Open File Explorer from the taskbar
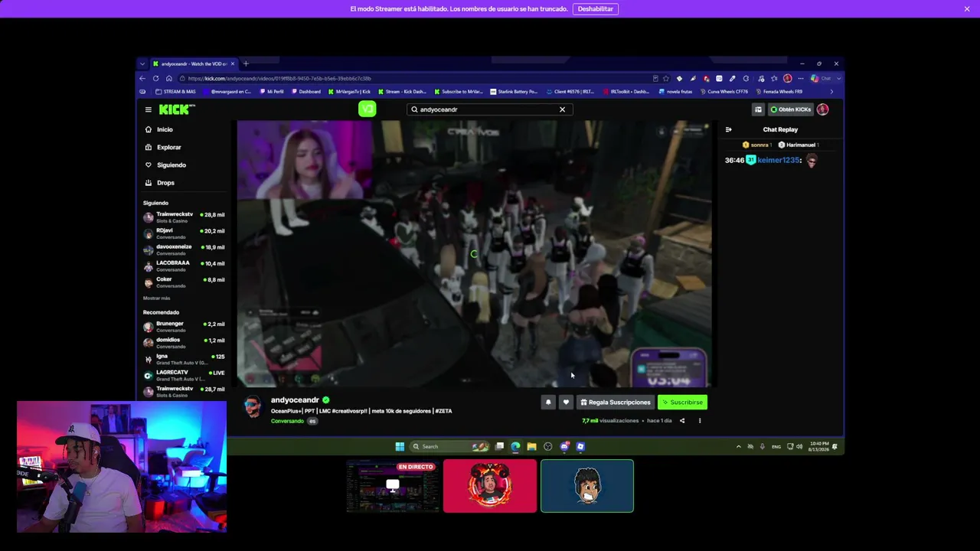 point(531,446)
